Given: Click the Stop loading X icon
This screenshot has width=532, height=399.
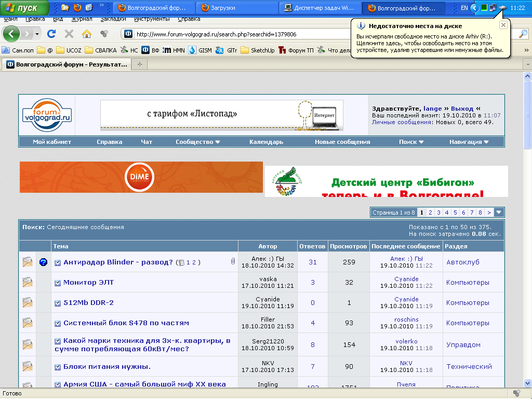Looking at the screenshot, I should pos(69,34).
